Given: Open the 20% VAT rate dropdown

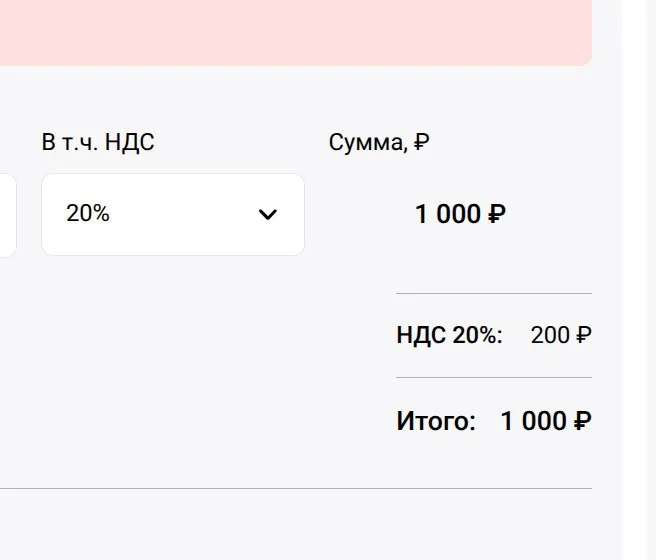Looking at the screenshot, I should [172, 214].
